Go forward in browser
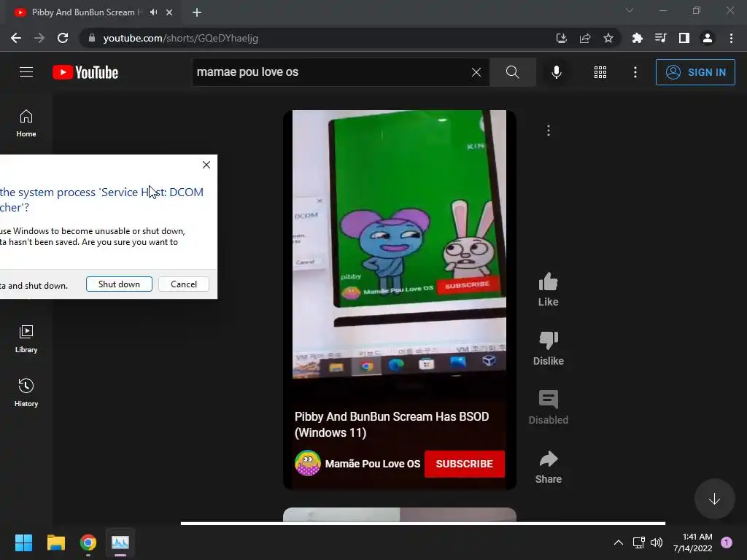 pos(39,38)
